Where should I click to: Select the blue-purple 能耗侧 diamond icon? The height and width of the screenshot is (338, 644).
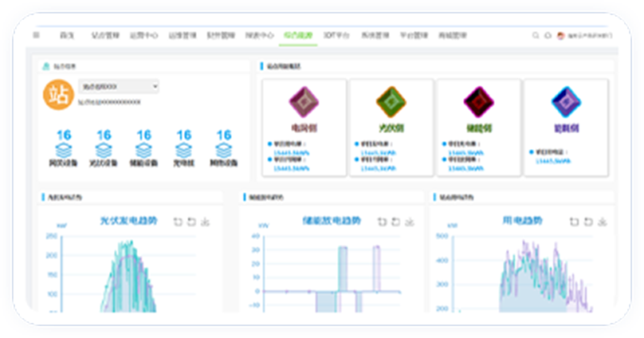[566, 102]
